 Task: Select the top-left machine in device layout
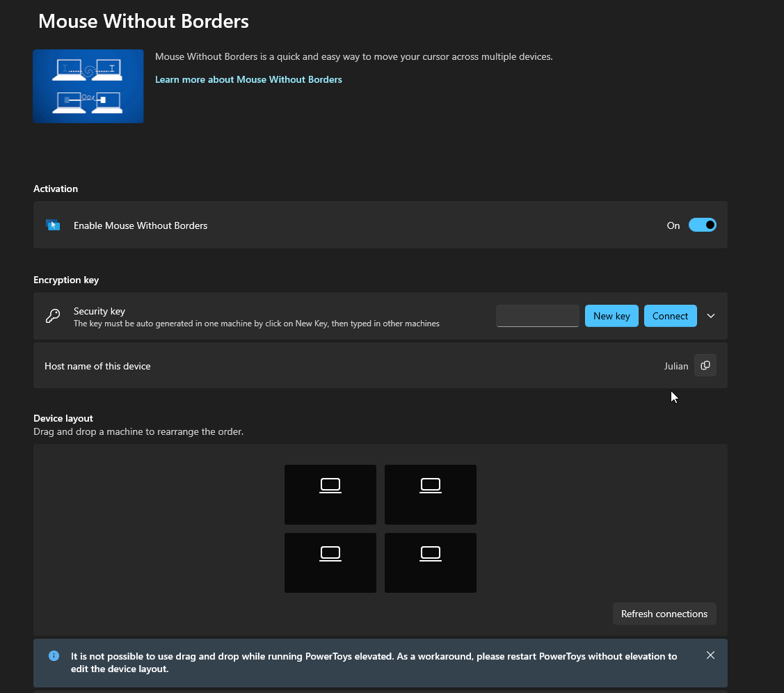coord(330,494)
